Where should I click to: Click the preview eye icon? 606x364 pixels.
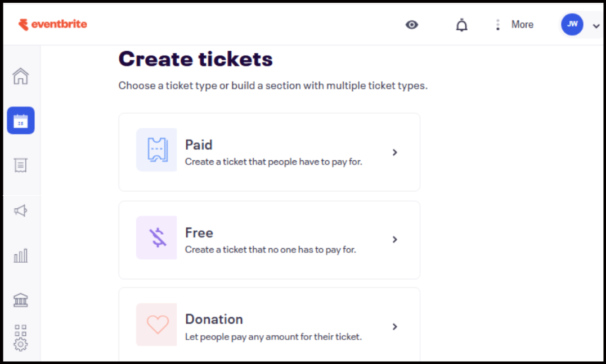click(x=412, y=25)
